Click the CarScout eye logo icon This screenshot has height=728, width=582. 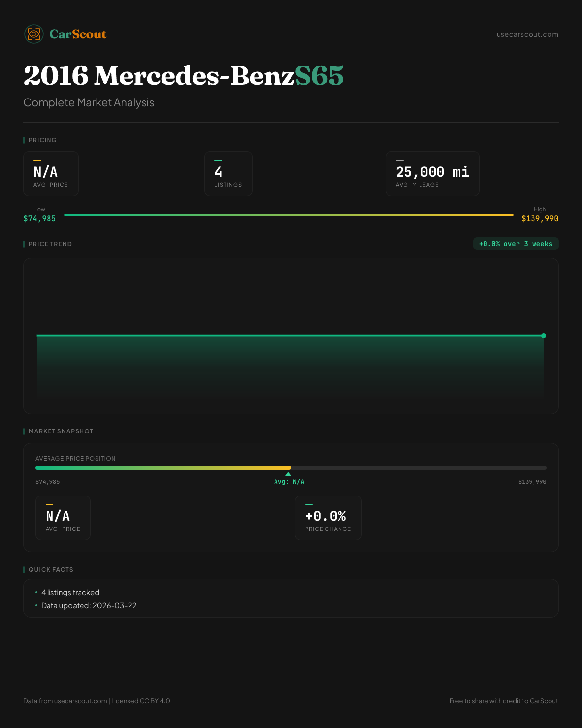click(x=34, y=34)
